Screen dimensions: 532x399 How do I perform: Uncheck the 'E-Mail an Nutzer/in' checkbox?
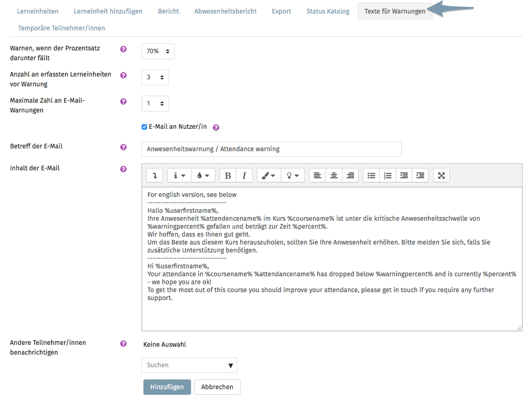[144, 127]
